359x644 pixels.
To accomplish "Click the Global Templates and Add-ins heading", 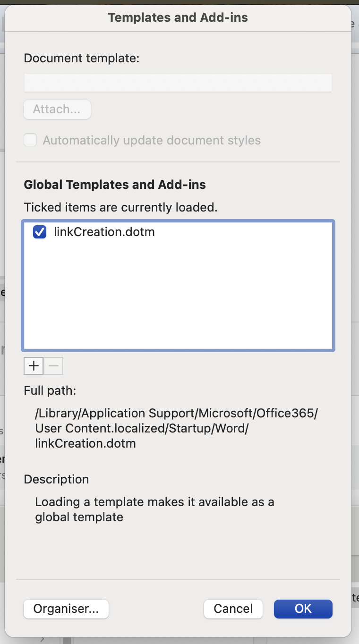I will 115,185.
